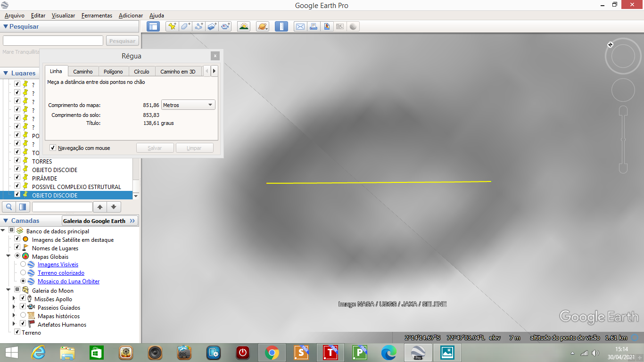Viewport: 644px width, 362px height.
Task: Click the zoom slider track on the map
Action: tap(623, 139)
